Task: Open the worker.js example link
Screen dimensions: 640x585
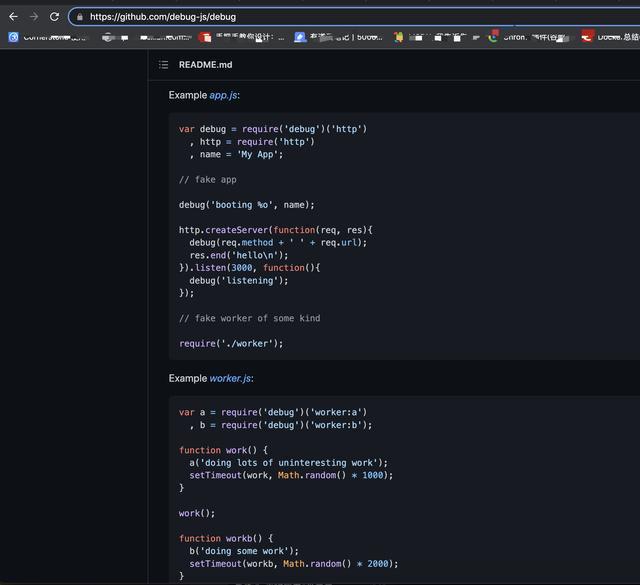Action: click(230, 378)
